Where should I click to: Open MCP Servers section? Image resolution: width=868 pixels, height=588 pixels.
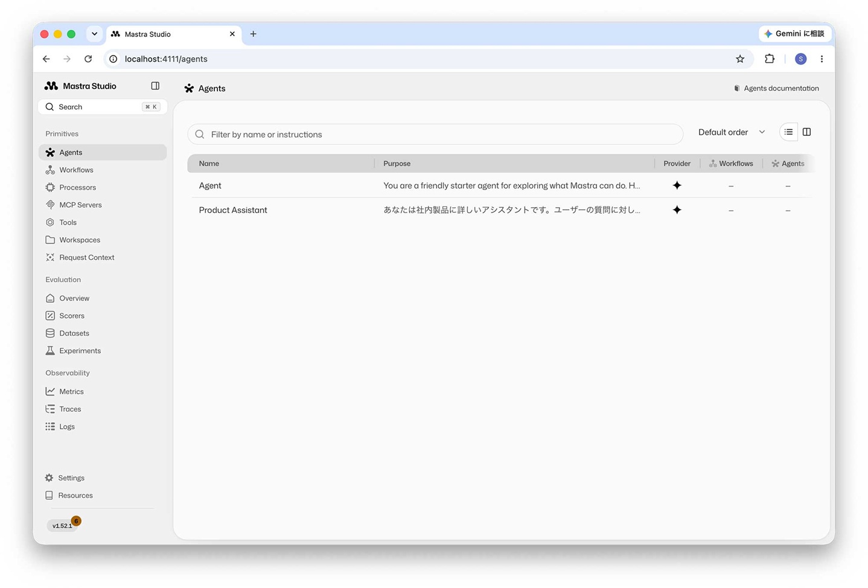click(103, 205)
